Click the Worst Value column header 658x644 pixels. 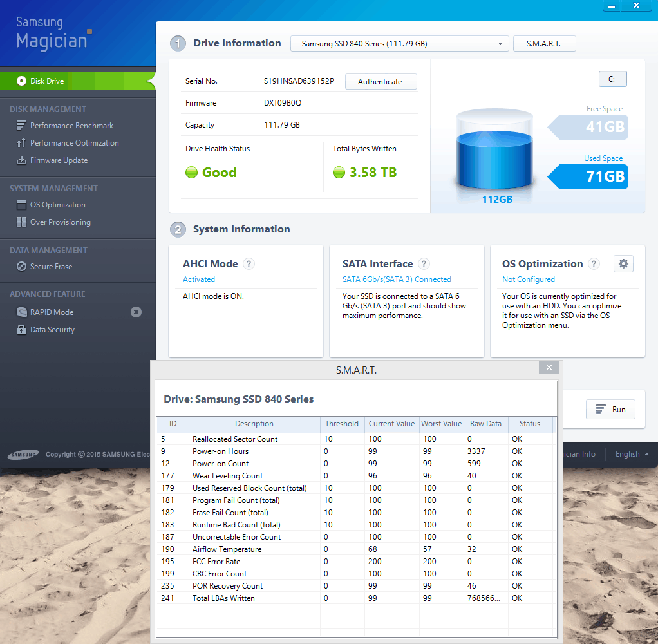(x=442, y=424)
